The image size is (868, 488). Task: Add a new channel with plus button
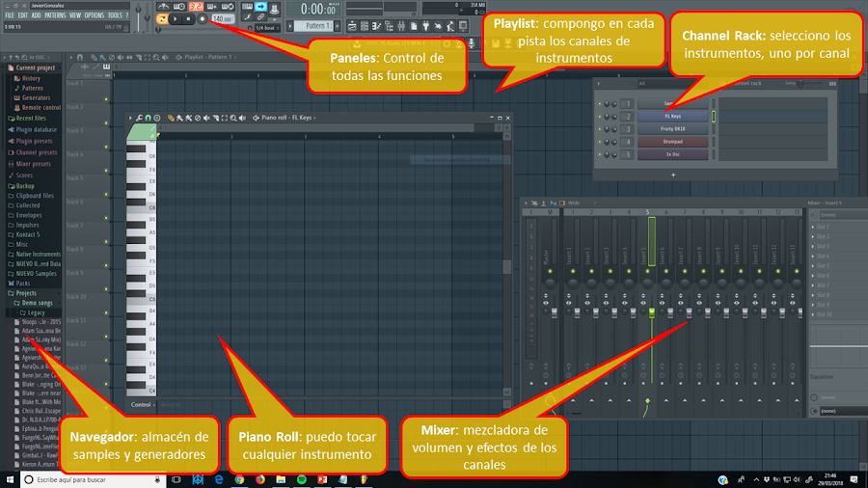(x=673, y=175)
